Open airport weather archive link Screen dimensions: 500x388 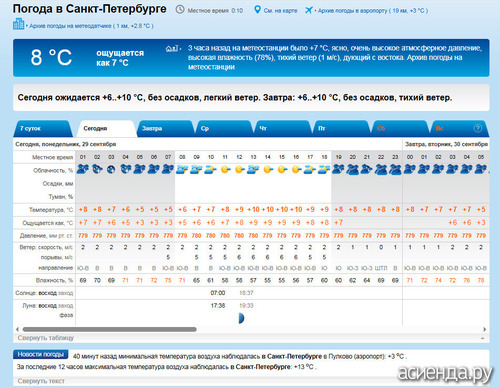click(372, 11)
